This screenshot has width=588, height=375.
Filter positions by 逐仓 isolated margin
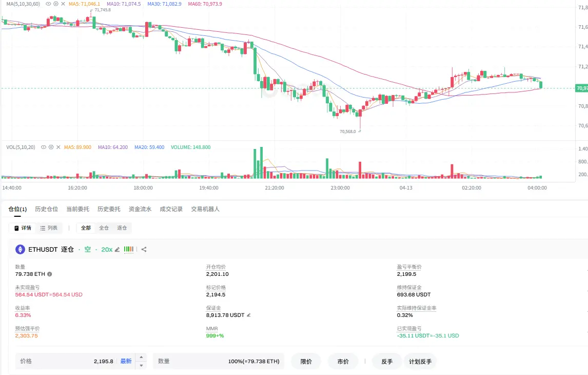point(122,228)
